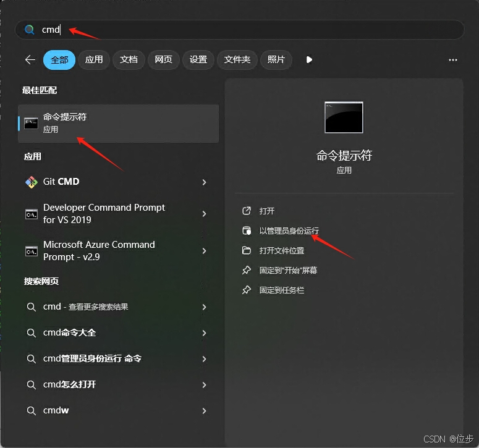
Task: Expand Microsoft Azure Command Prompt chevron
Action: coord(204,251)
